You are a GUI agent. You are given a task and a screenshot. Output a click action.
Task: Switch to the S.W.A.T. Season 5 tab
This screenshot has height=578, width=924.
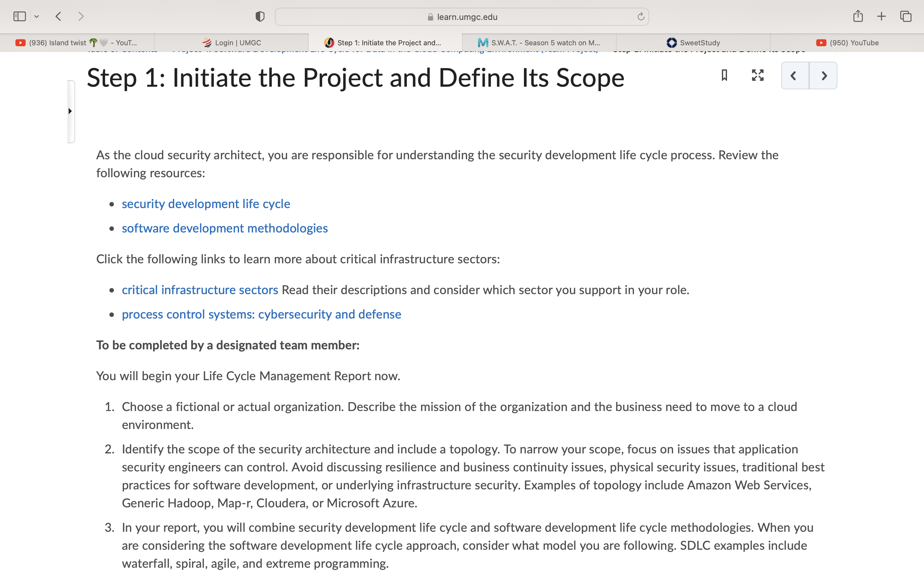(x=539, y=43)
